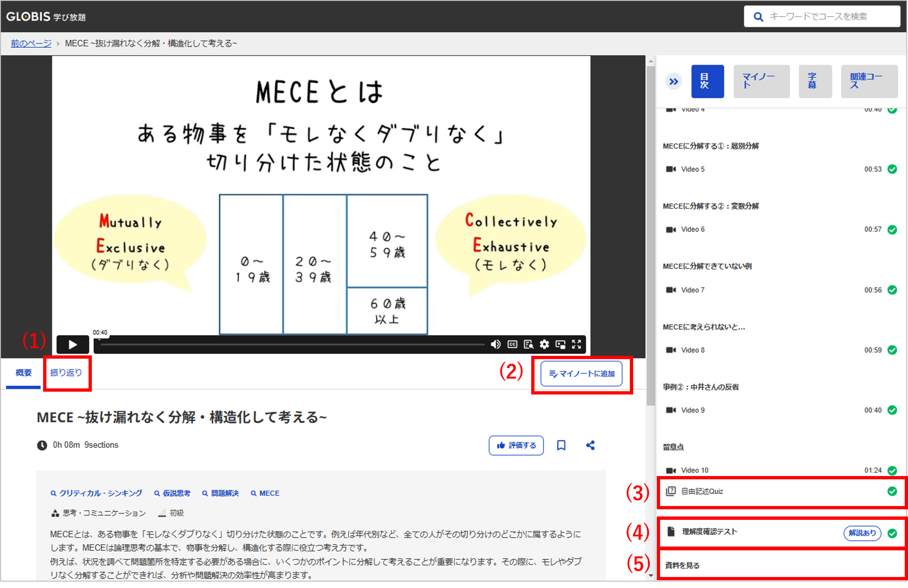Enable picture-in-picture mode icon
Screen dimensions: 908x588
coord(560,344)
